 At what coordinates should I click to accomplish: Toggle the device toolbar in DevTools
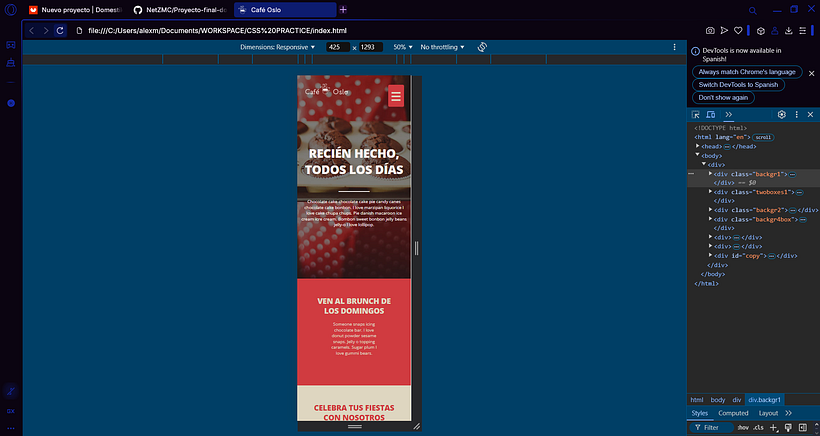(x=711, y=114)
